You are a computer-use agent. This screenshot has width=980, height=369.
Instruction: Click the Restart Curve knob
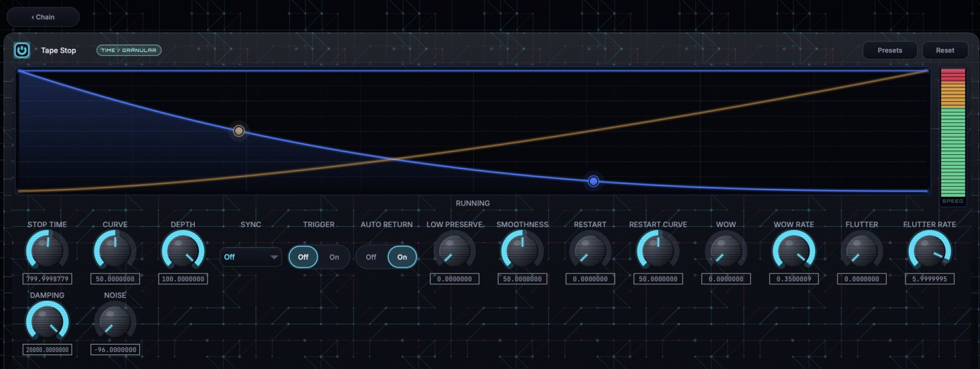[658, 251]
